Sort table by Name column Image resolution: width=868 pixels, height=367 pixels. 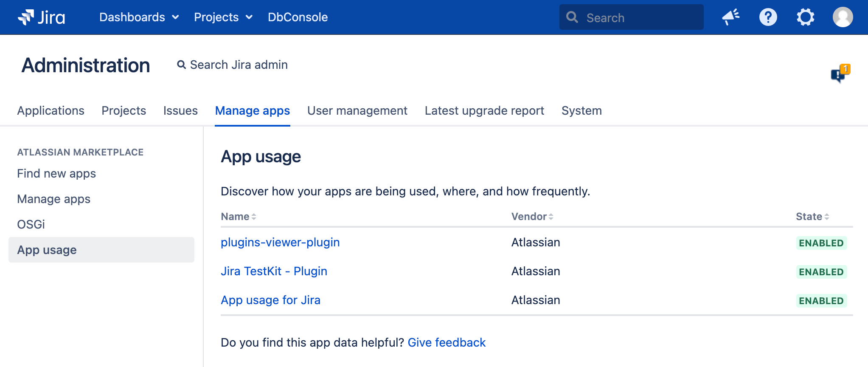click(x=239, y=217)
